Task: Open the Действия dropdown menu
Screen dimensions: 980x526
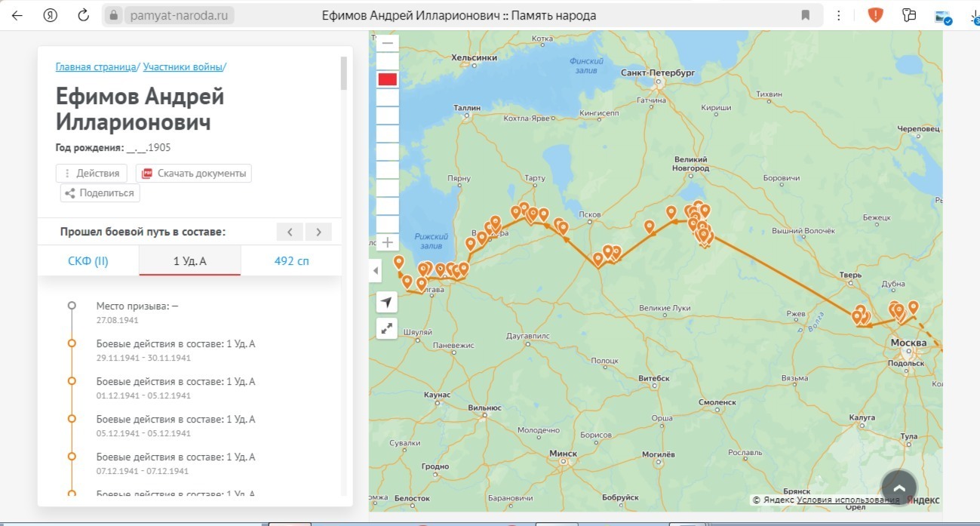Action: tap(92, 173)
